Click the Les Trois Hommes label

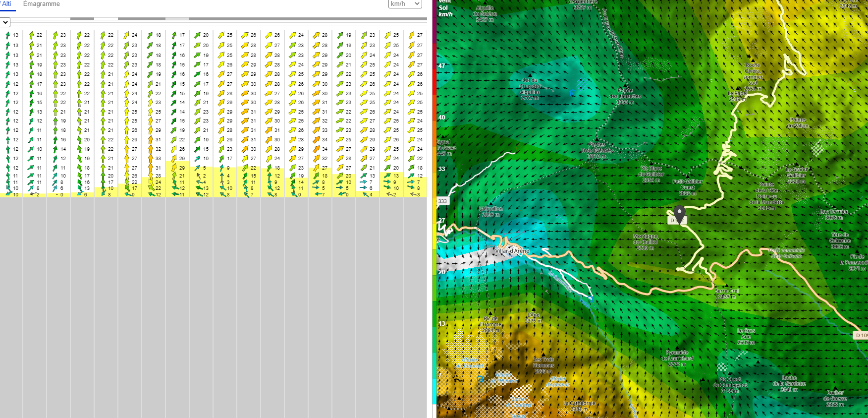coord(543,365)
